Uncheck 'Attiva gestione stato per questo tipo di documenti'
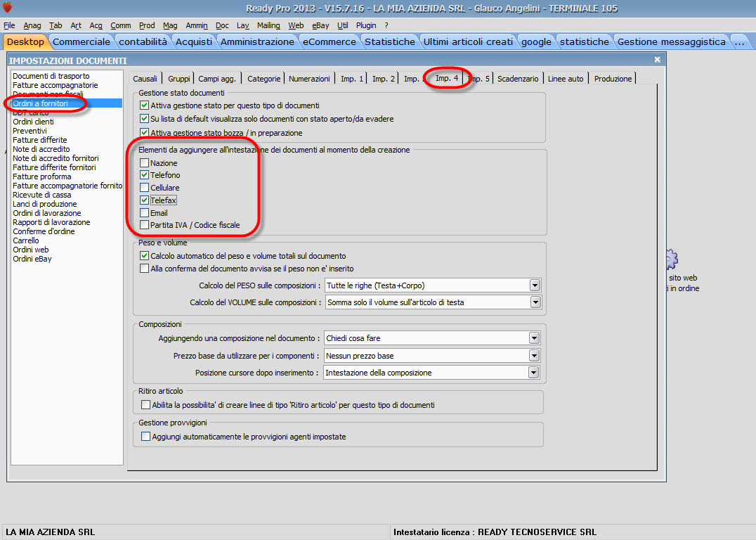Image resolution: width=756 pixels, height=540 pixels. 144,105
